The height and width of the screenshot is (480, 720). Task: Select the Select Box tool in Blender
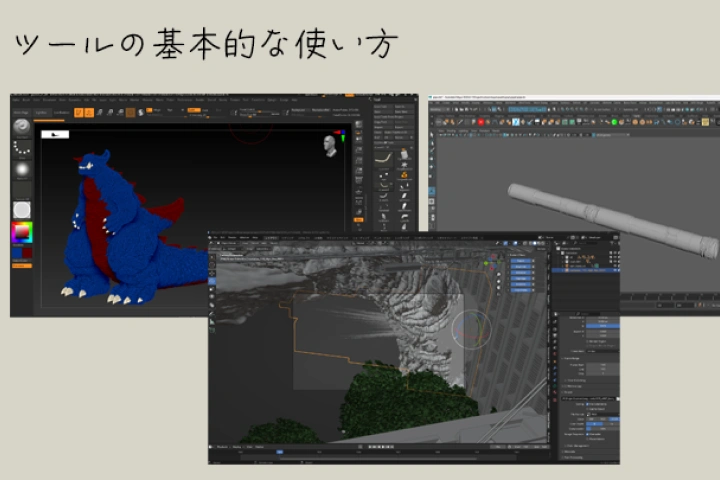[212, 257]
